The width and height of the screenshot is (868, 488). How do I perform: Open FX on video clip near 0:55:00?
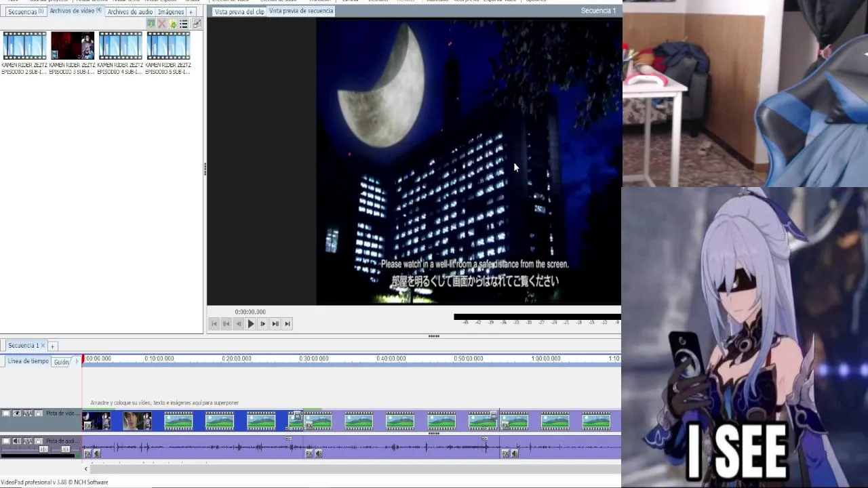point(505,426)
